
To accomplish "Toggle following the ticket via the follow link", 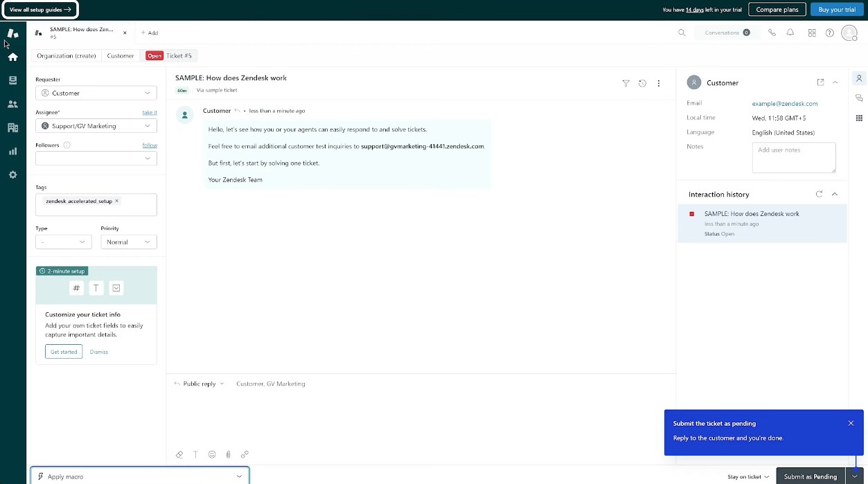I will coord(150,145).
